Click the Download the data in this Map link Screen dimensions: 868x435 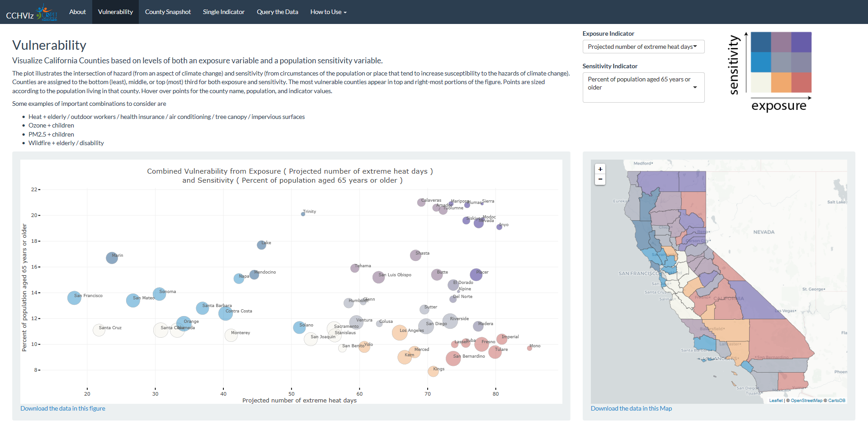pos(631,408)
